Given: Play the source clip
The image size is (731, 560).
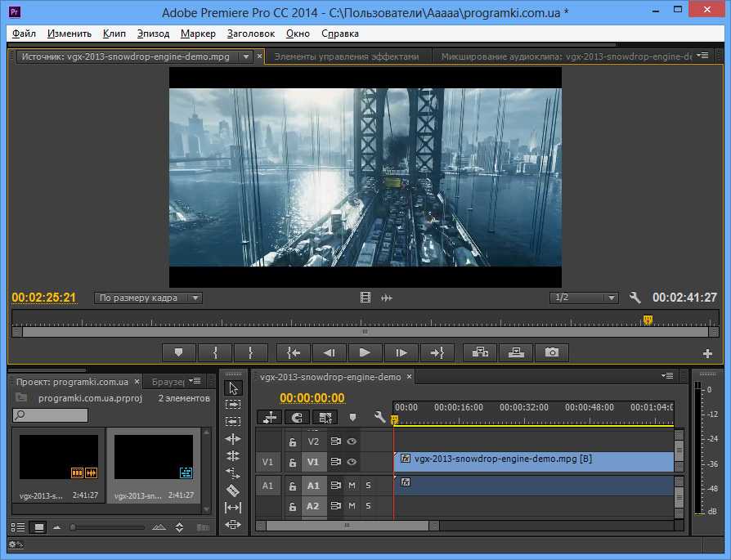Looking at the screenshot, I should coord(365,352).
